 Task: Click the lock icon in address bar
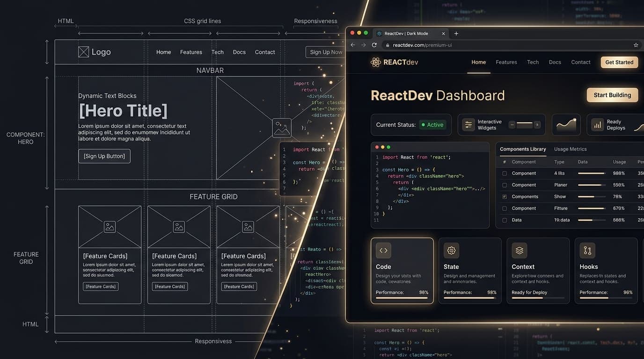(388, 45)
